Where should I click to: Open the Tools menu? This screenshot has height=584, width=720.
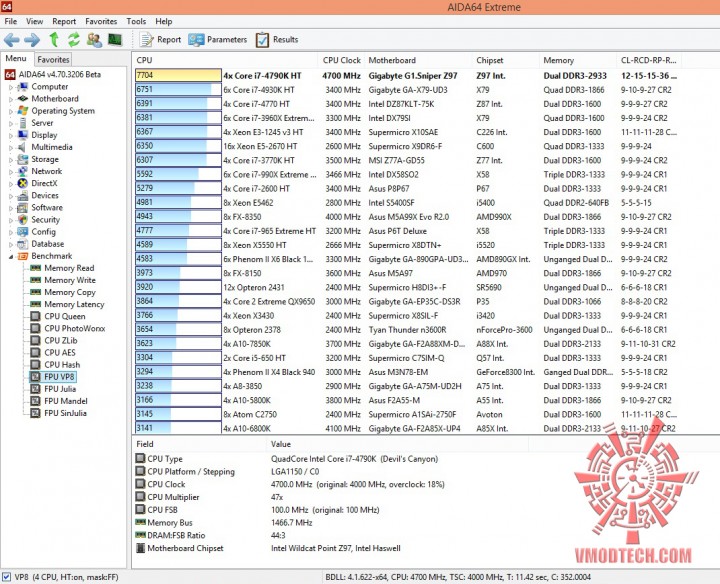click(x=136, y=21)
